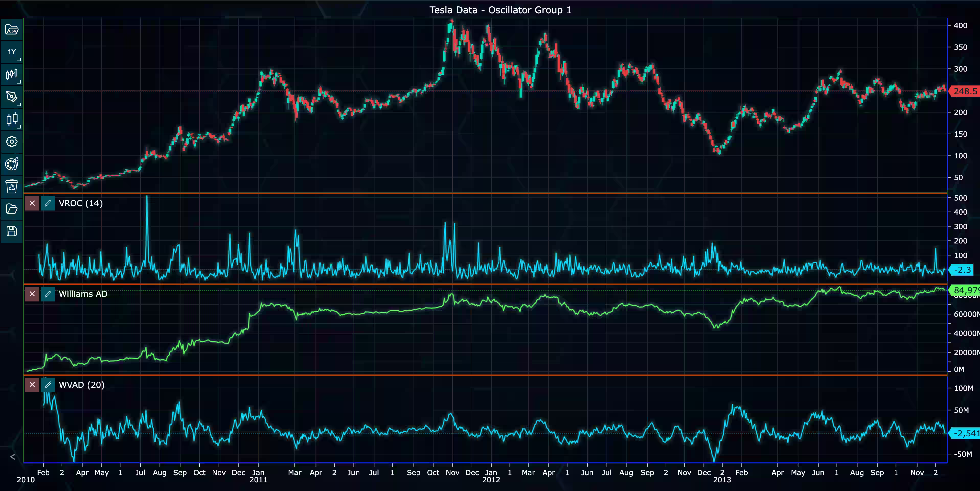Click the chart title Tesla Data - Oscillator Group 1

point(500,10)
